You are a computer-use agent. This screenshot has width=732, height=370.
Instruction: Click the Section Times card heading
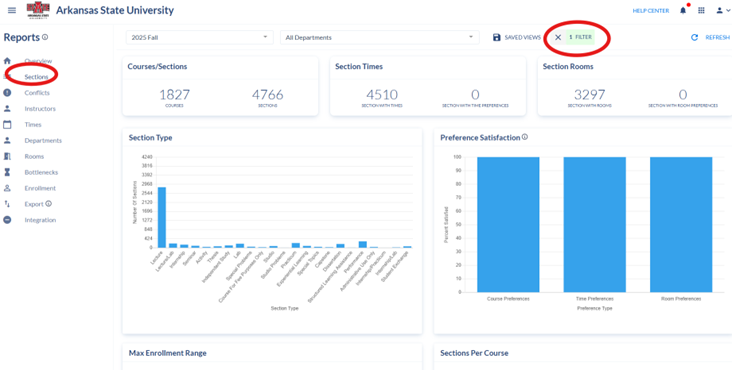[x=359, y=66]
